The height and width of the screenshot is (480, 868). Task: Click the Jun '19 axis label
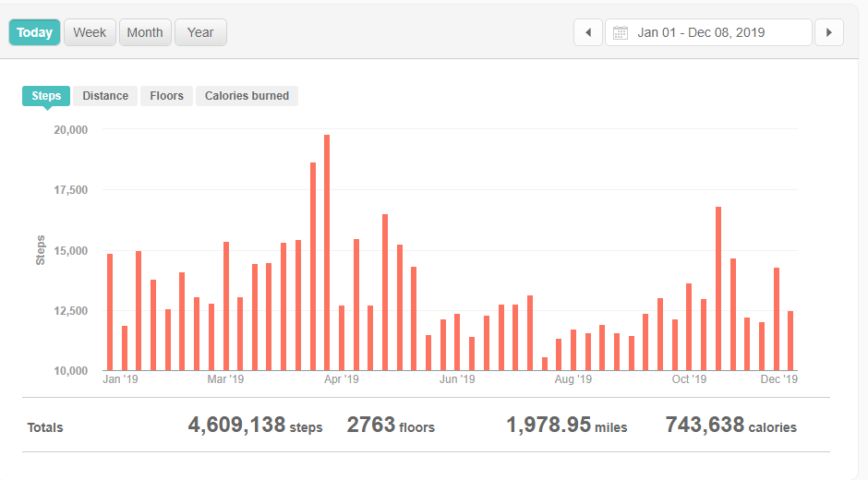(x=457, y=379)
